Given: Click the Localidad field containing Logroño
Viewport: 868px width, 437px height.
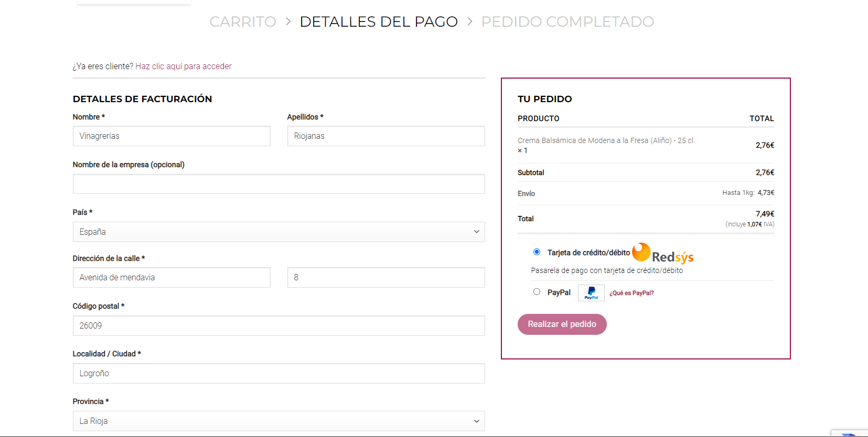Looking at the screenshot, I should (x=278, y=374).
